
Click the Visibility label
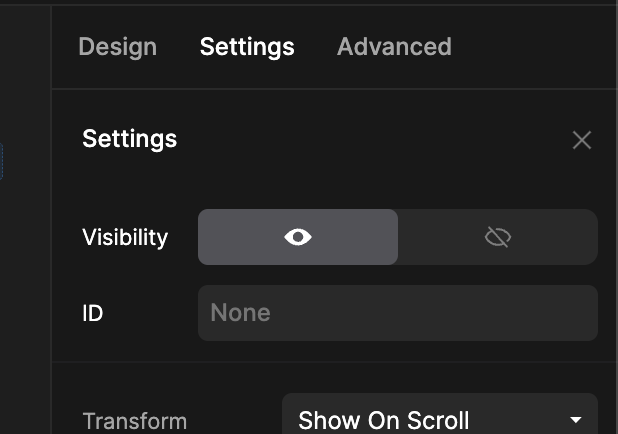(x=125, y=237)
